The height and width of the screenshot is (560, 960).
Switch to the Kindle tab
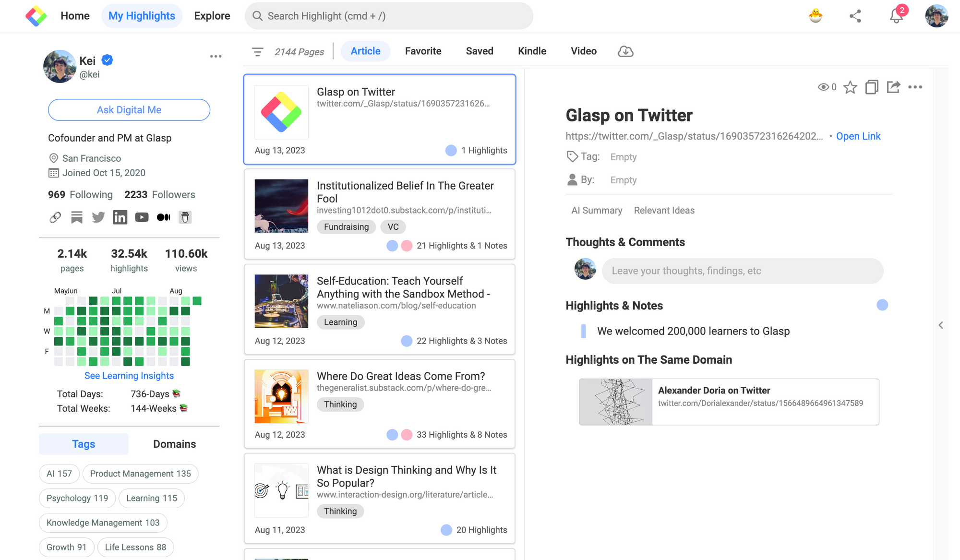coord(532,51)
